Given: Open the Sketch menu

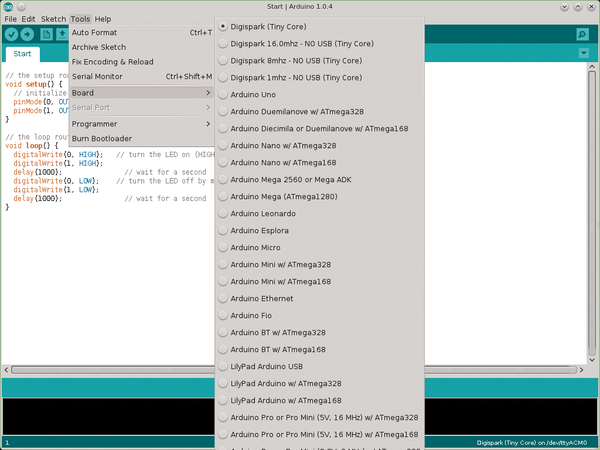Looking at the screenshot, I should pyautogui.click(x=53, y=19).
